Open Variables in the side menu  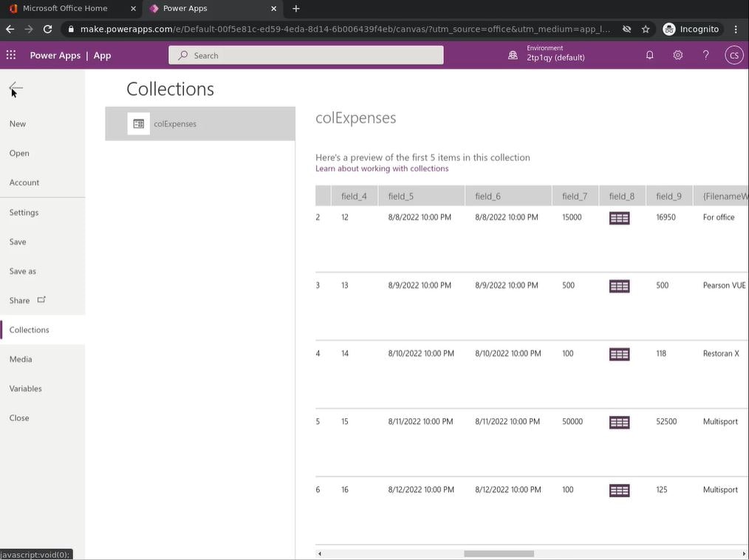pos(26,389)
